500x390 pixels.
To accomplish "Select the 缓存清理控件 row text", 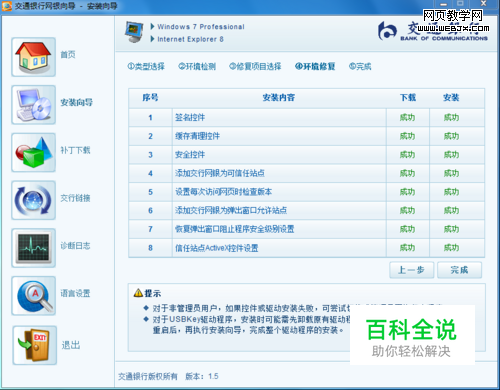I will (197, 136).
